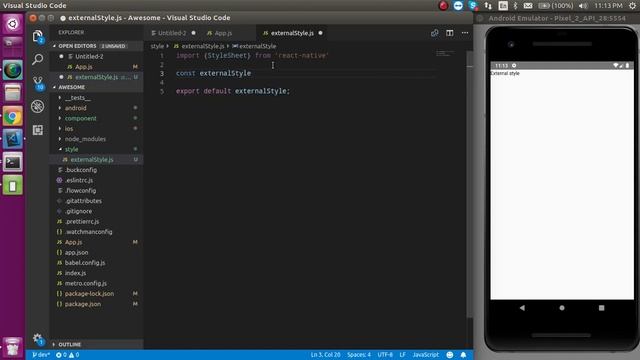Viewport: 640px width, 360px height.
Task: Open Terminal from the Ubuntu dock
Action: 13,162
